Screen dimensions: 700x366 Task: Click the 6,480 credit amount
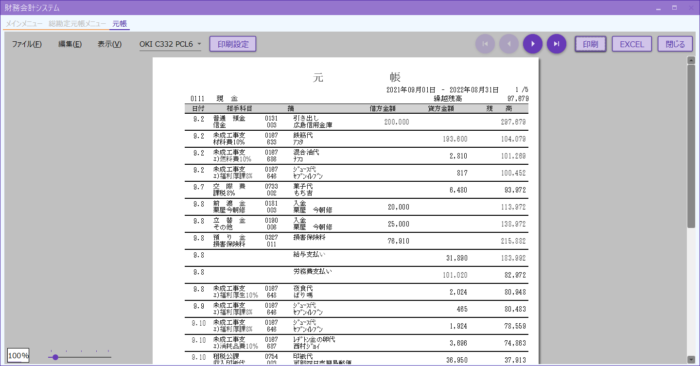458,190
